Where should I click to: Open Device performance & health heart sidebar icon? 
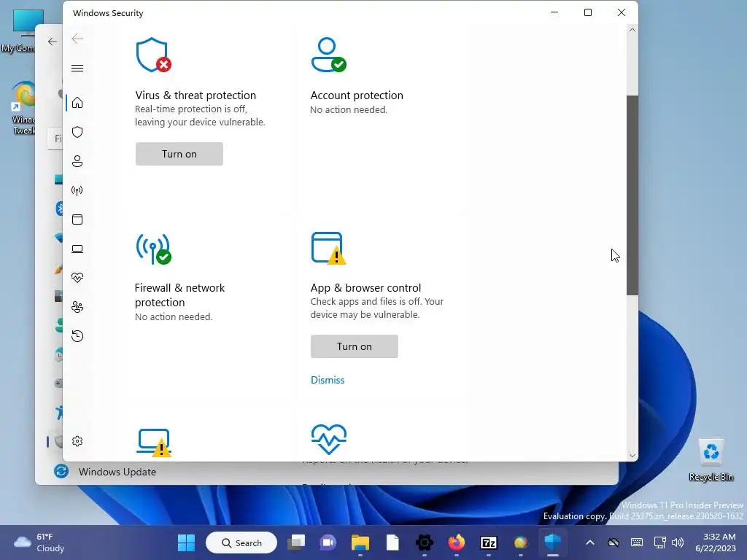coord(77,278)
